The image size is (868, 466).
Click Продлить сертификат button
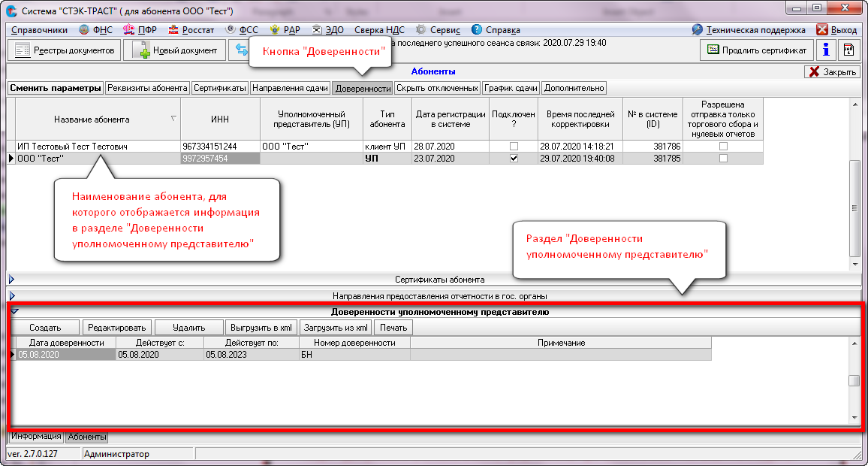pyautogui.click(x=757, y=50)
